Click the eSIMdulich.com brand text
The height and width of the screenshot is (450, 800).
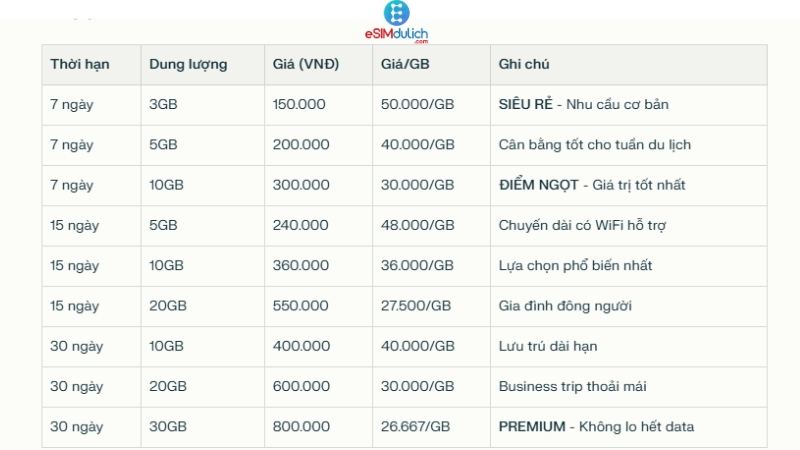pos(397,34)
